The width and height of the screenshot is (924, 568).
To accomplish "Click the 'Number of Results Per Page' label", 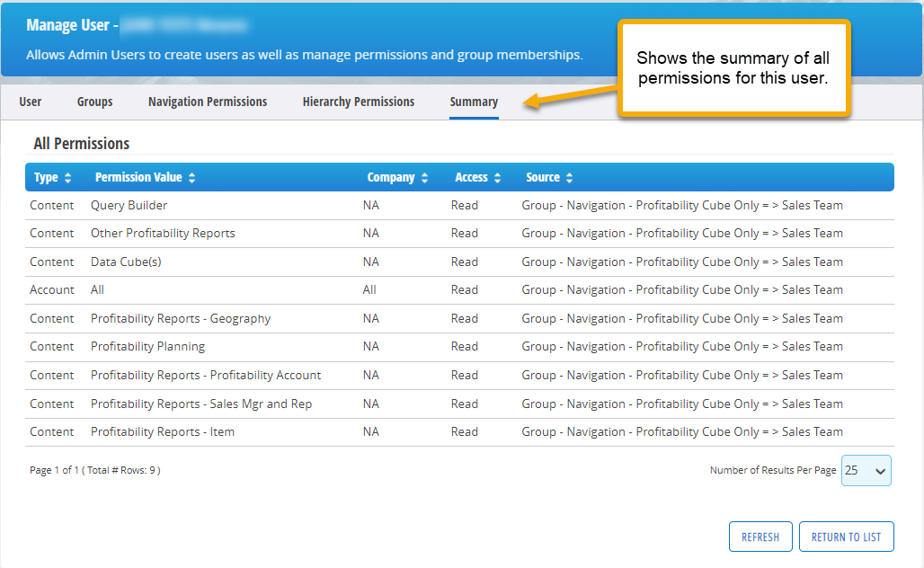I will 773,470.
